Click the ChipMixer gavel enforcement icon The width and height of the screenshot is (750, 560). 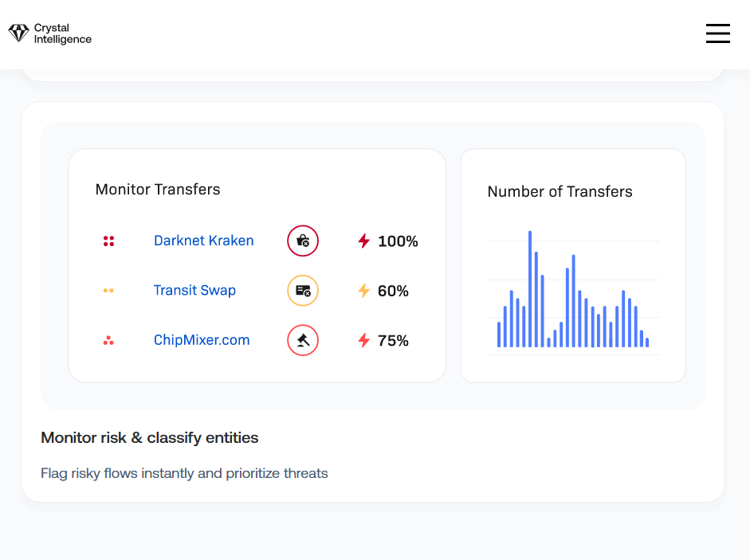tap(303, 340)
